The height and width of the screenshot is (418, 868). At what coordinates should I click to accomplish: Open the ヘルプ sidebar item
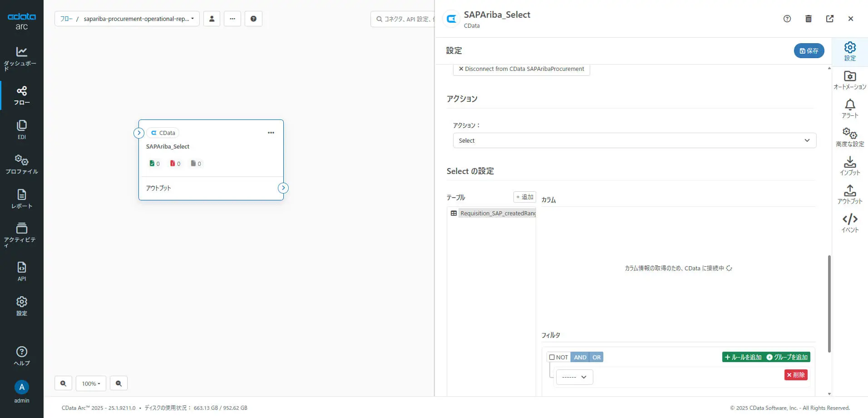(21, 356)
